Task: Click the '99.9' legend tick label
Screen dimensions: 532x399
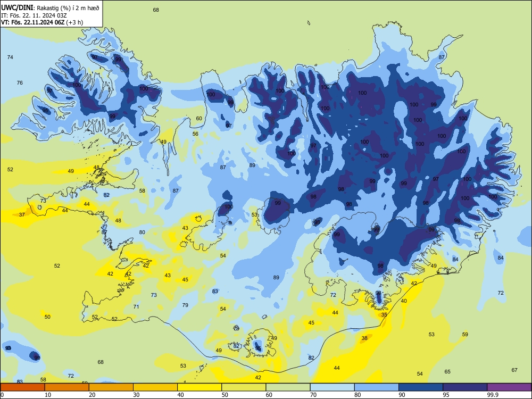Action: point(493,395)
